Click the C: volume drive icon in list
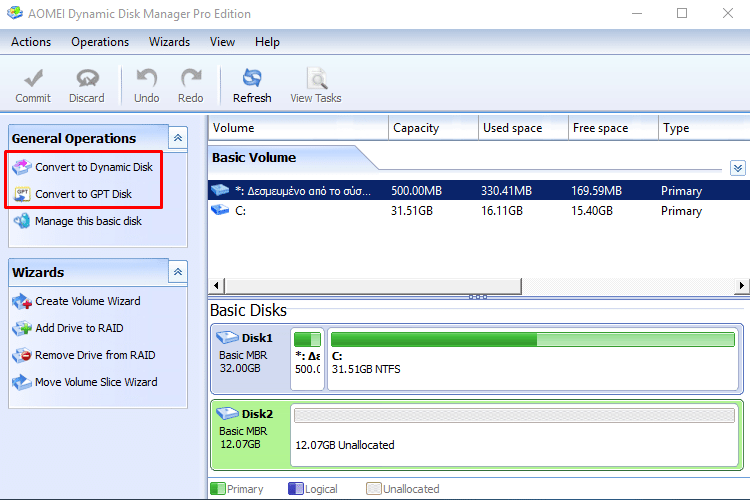This screenshot has width=750, height=500. pos(220,210)
